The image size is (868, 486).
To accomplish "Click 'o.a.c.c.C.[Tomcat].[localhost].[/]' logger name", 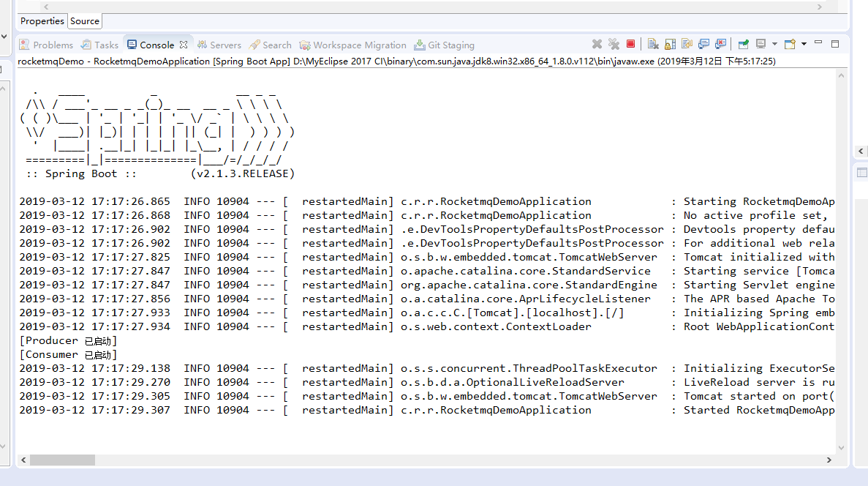I will [513, 313].
